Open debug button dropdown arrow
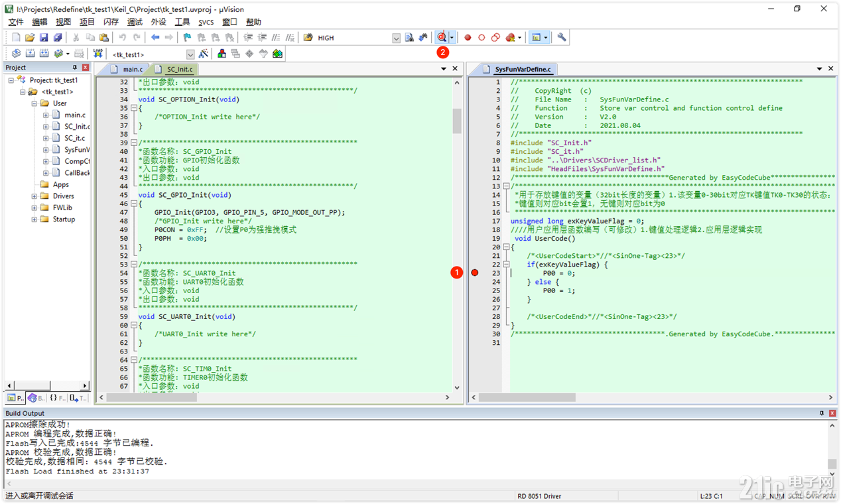841x504 pixels. (452, 38)
